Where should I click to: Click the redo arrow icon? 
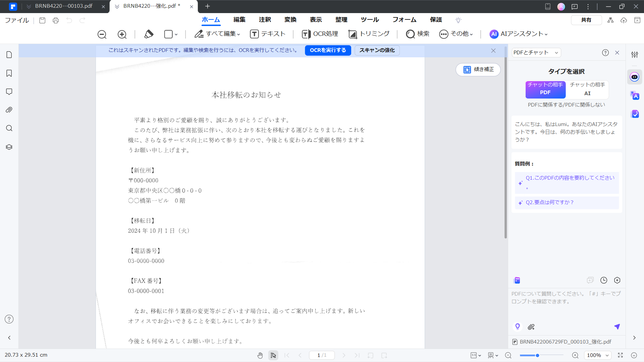click(82, 20)
